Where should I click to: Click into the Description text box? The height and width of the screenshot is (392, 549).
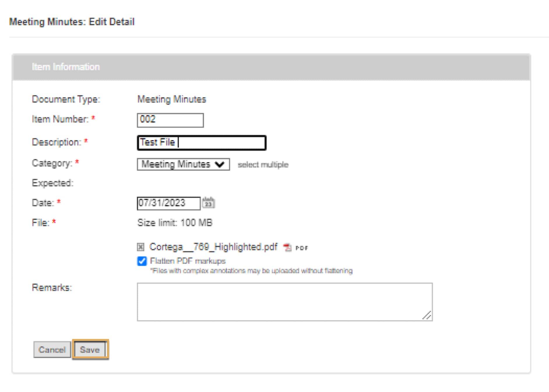click(201, 143)
